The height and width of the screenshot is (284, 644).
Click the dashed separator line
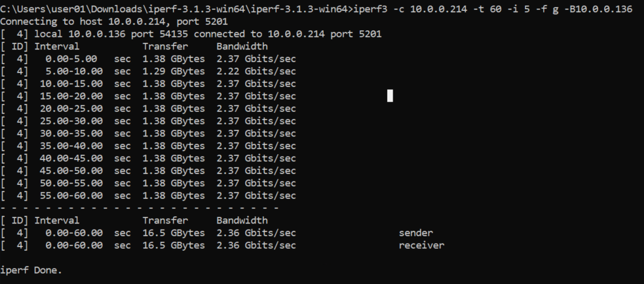pos(140,208)
